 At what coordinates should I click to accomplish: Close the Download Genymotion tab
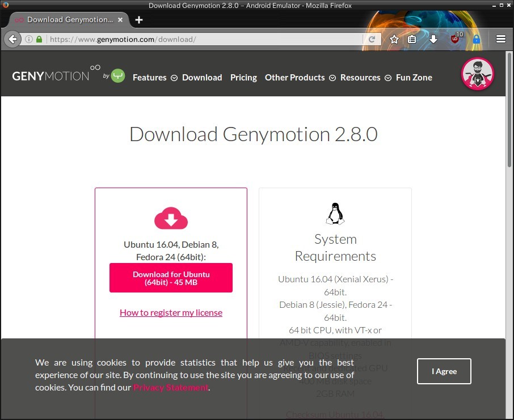(120, 20)
